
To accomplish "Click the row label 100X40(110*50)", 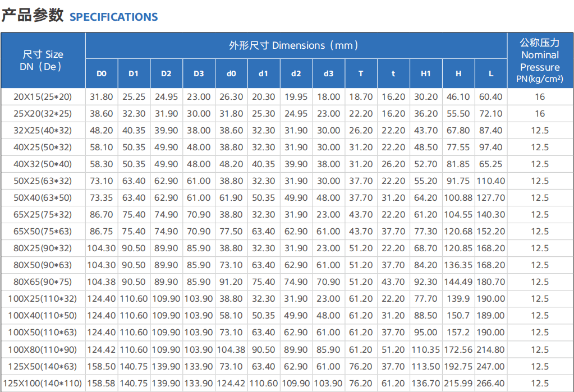I will [43, 316].
